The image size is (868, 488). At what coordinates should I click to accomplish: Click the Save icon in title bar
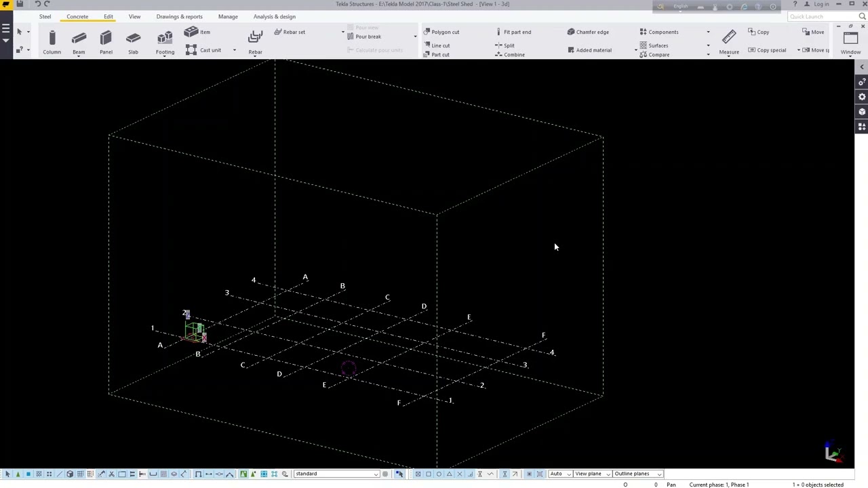pyautogui.click(x=20, y=4)
